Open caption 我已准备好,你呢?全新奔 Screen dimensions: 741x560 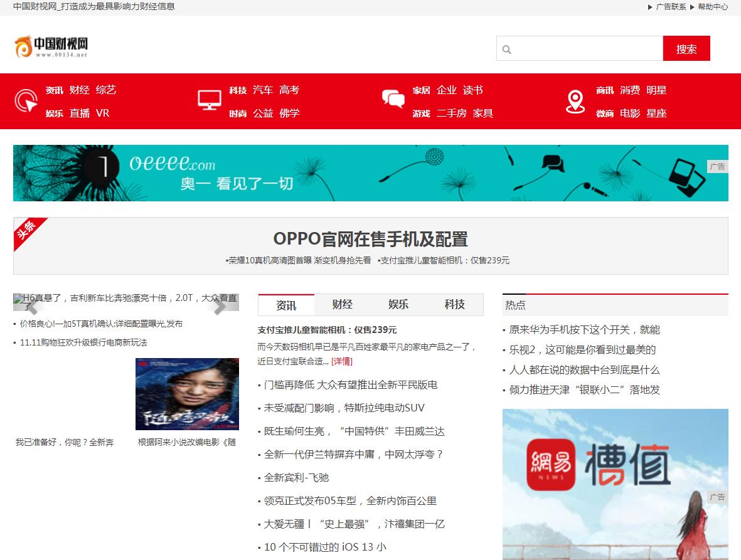64,443
